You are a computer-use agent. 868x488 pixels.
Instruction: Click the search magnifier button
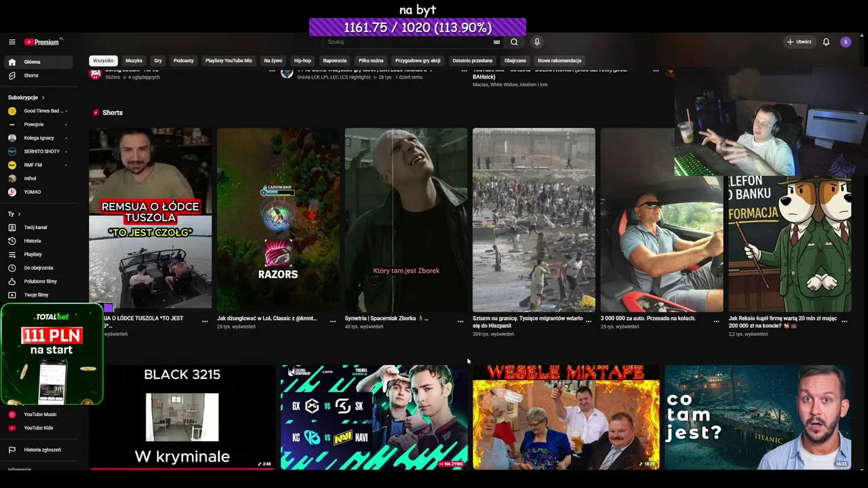[514, 42]
